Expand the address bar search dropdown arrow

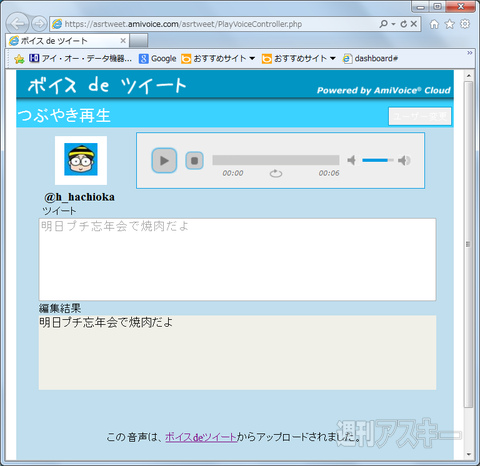click(x=393, y=24)
